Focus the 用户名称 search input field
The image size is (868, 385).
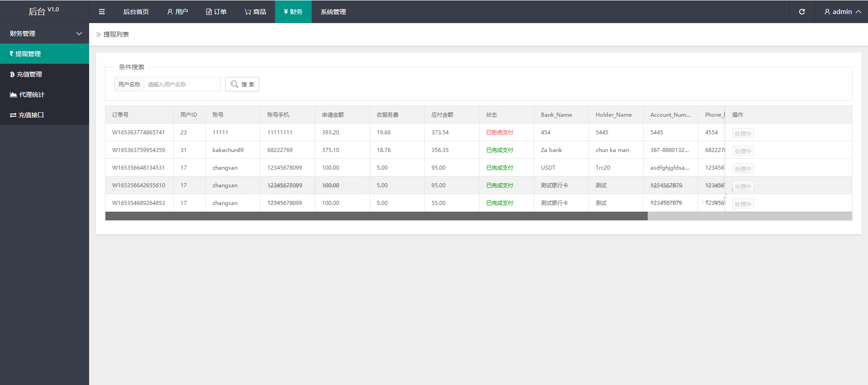[x=182, y=85]
